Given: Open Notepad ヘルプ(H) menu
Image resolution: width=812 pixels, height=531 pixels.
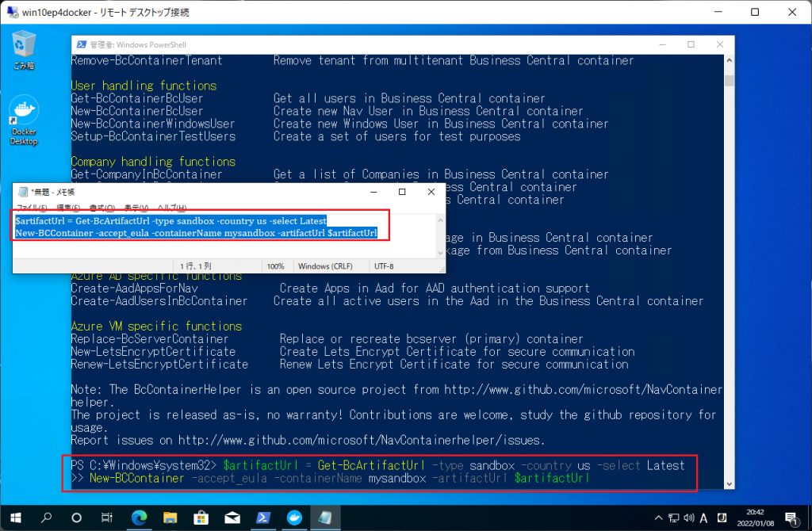Looking at the screenshot, I should point(172,208).
